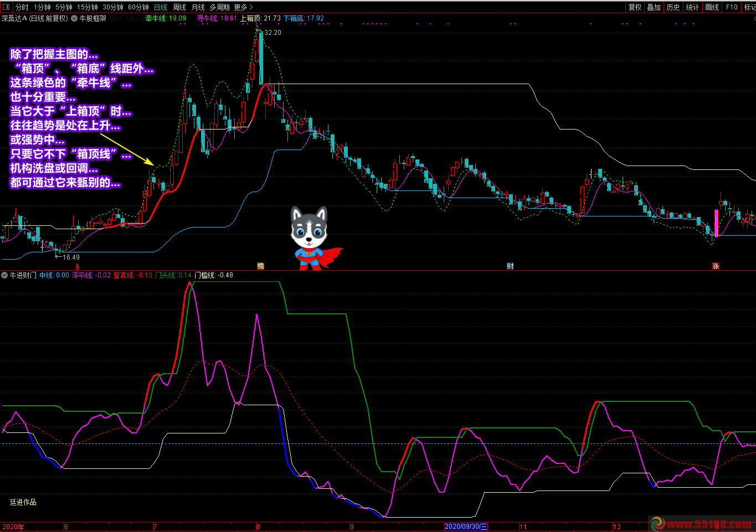756x532 pixels.
Task: Click the 财 marker icon on chart
Action: pos(510,266)
